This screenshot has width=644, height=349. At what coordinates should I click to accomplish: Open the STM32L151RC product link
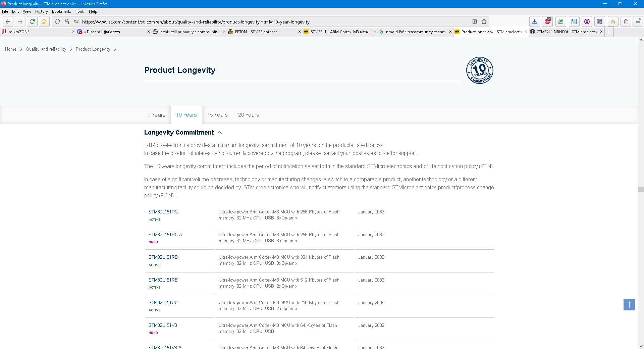[163, 212]
